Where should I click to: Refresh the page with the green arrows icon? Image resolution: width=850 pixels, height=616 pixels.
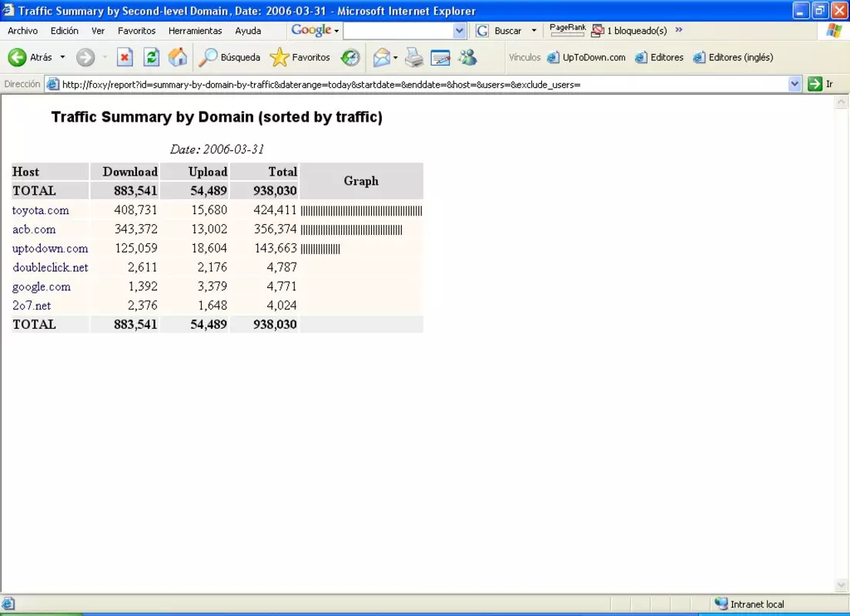pos(151,57)
